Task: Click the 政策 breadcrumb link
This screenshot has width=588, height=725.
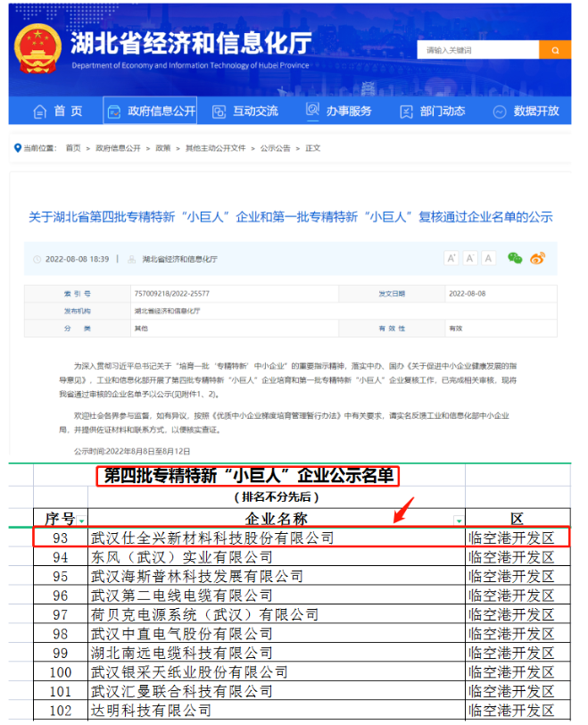Action: tap(163, 148)
